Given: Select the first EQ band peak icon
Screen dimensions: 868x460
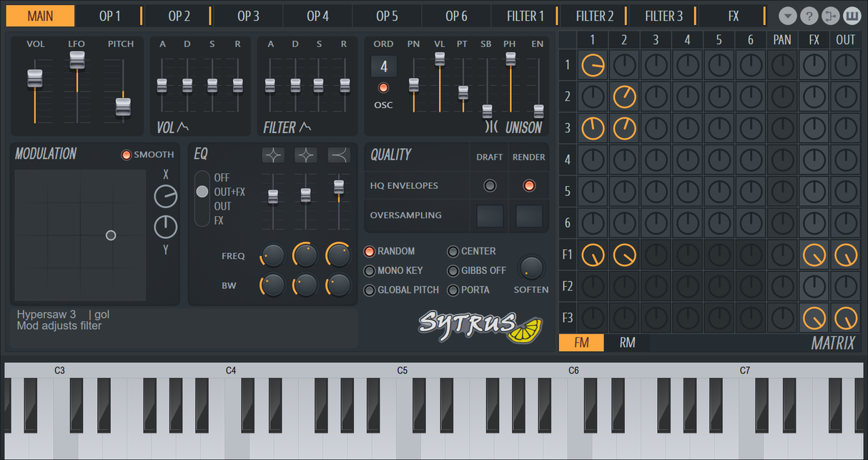Looking at the screenshot, I should point(273,155).
